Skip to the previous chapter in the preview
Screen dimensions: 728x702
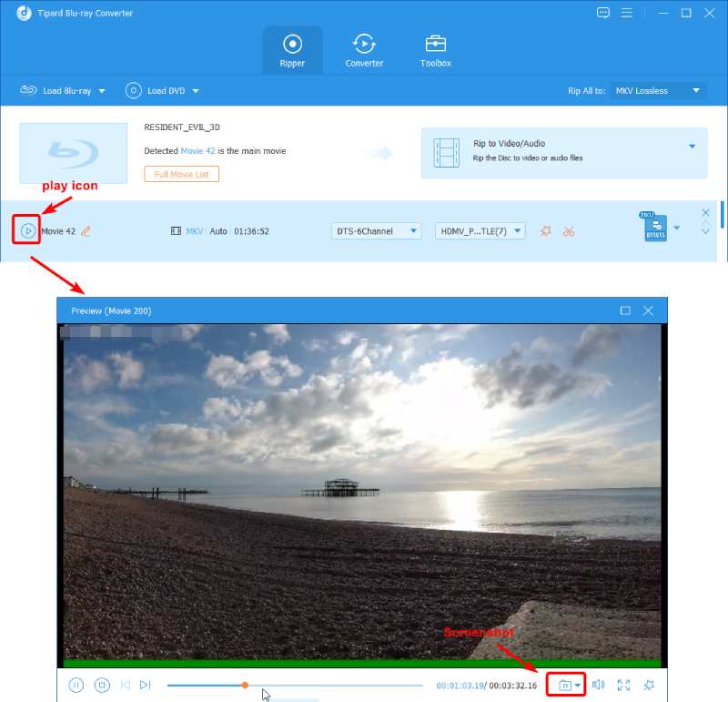126,685
